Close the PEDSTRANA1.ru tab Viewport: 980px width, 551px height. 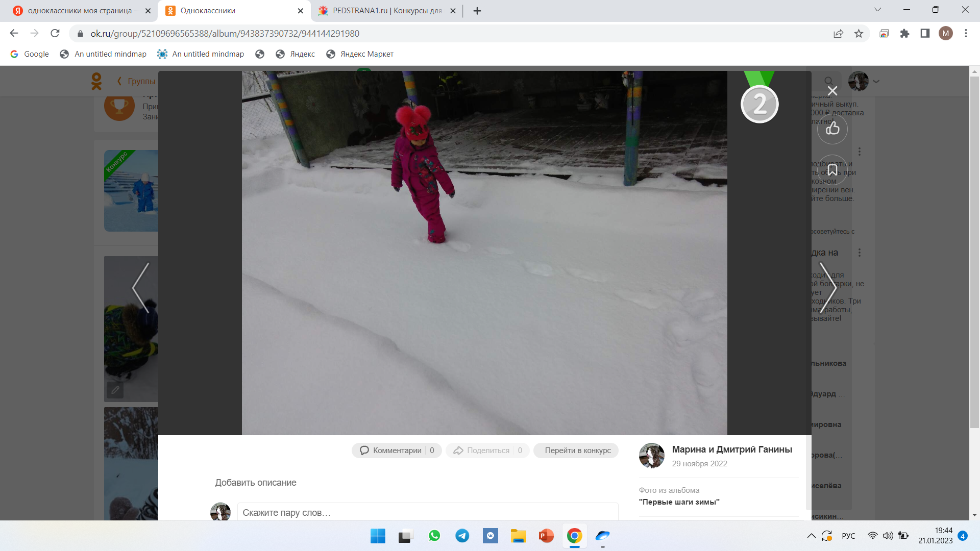(x=453, y=11)
